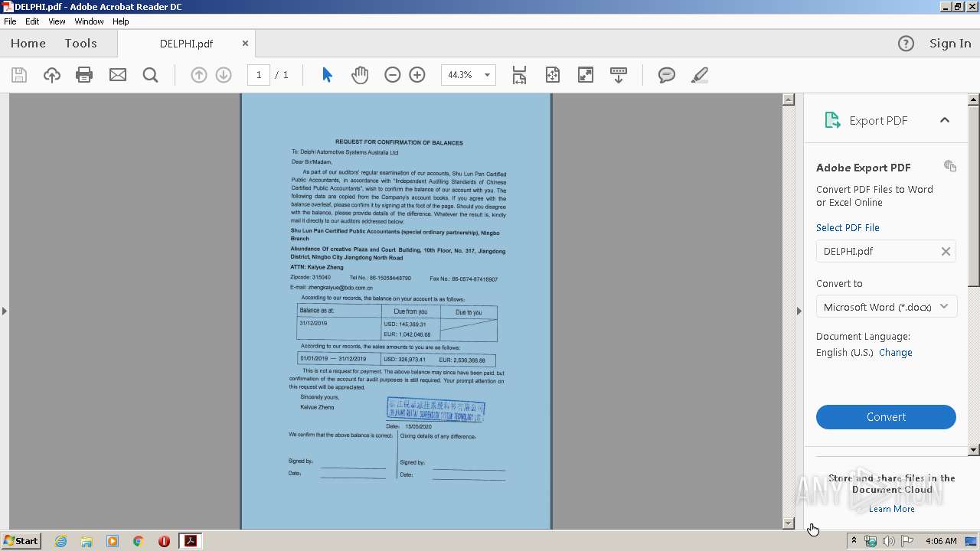Screen dimensions: 980x551
Task: Open the Find text magnifier icon
Action: (150, 75)
